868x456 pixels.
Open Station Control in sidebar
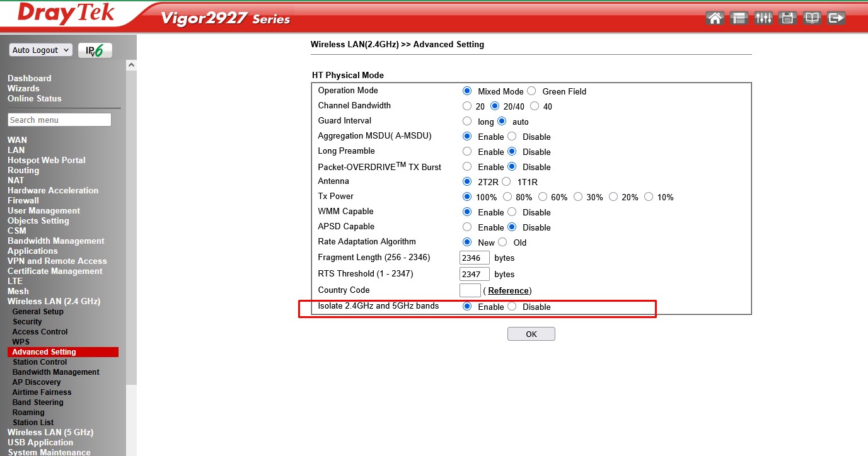point(40,362)
